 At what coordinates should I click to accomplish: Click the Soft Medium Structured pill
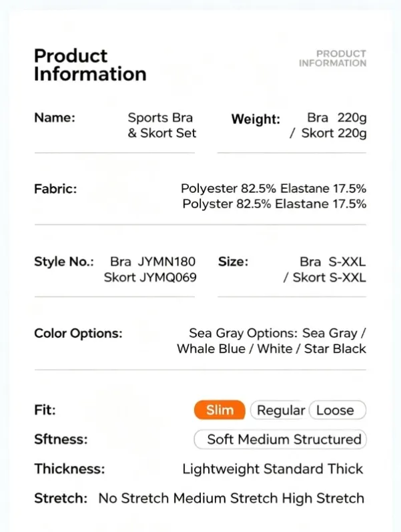(x=280, y=439)
